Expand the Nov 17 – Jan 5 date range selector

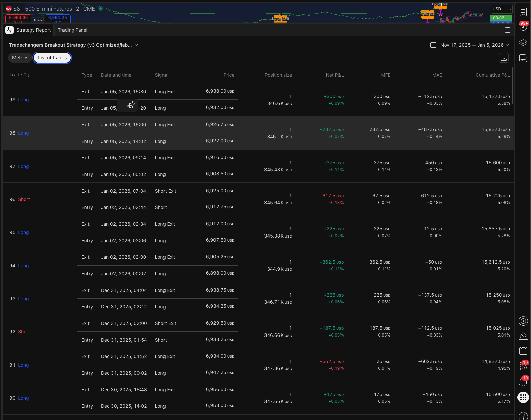[470, 45]
